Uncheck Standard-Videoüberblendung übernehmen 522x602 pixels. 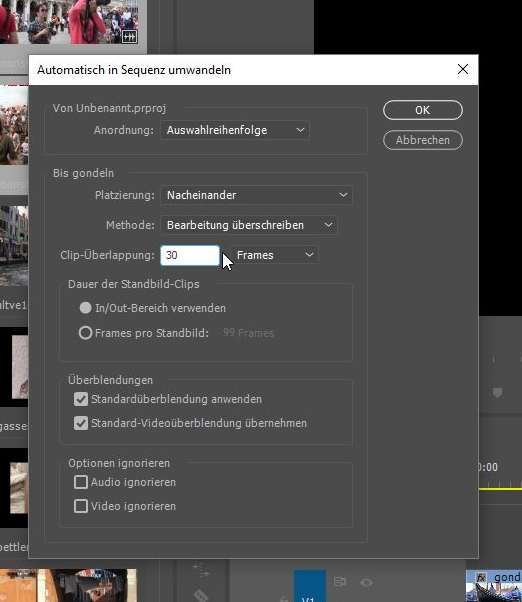click(x=81, y=423)
